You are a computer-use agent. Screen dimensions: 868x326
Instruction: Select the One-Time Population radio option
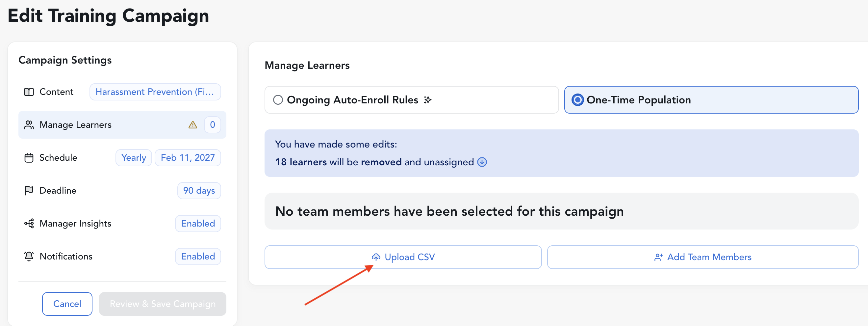coord(577,100)
